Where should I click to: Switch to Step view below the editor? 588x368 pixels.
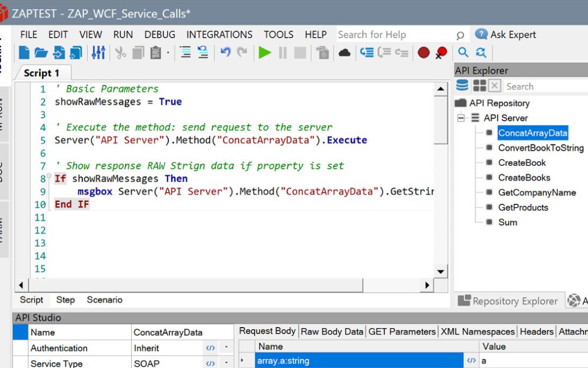click(65, 300)
